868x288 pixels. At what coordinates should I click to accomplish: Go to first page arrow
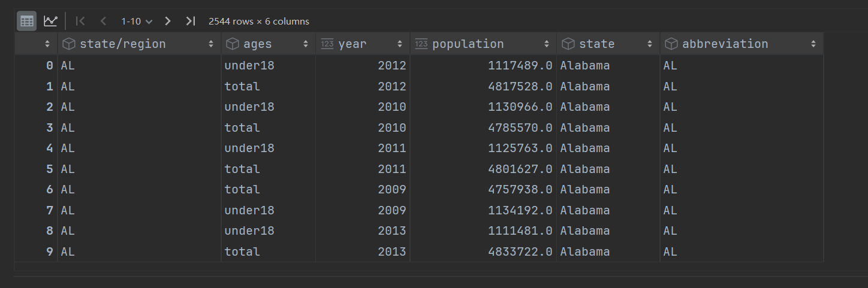pos(80,21)
